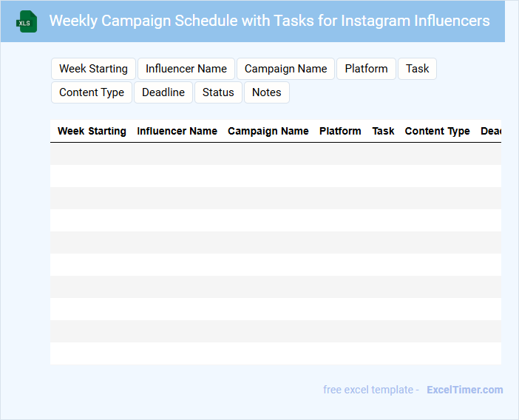This screenshot has height=420, width=519.
Task: Click the Campaign Name tag
Action: 285,69
